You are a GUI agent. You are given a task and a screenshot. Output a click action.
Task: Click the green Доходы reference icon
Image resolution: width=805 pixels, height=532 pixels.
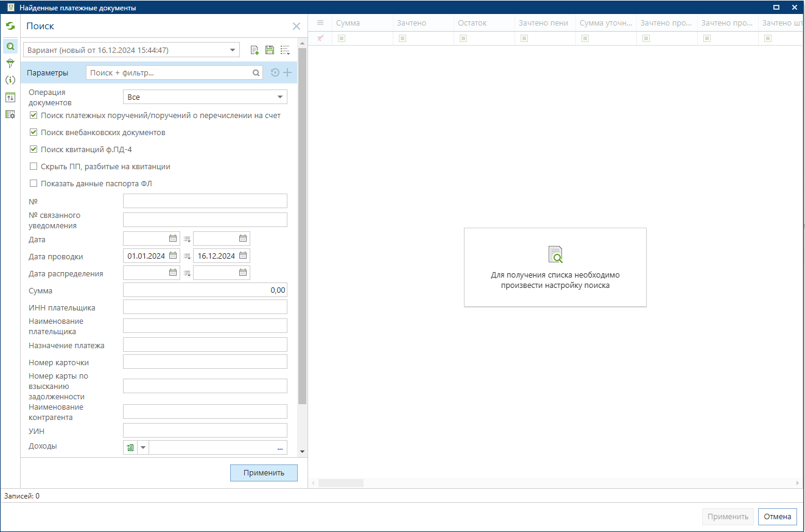tap(130, 448)
